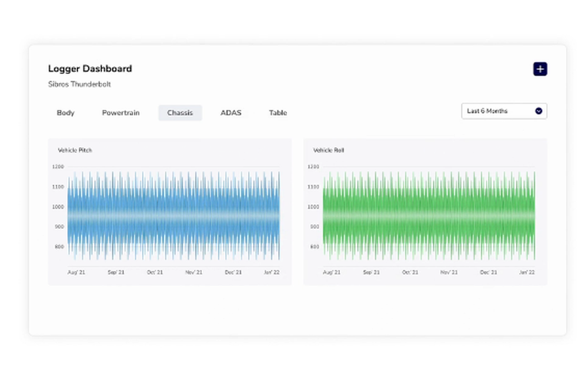Open the Body tab
The image size is (588, 373).
[66, 113]
